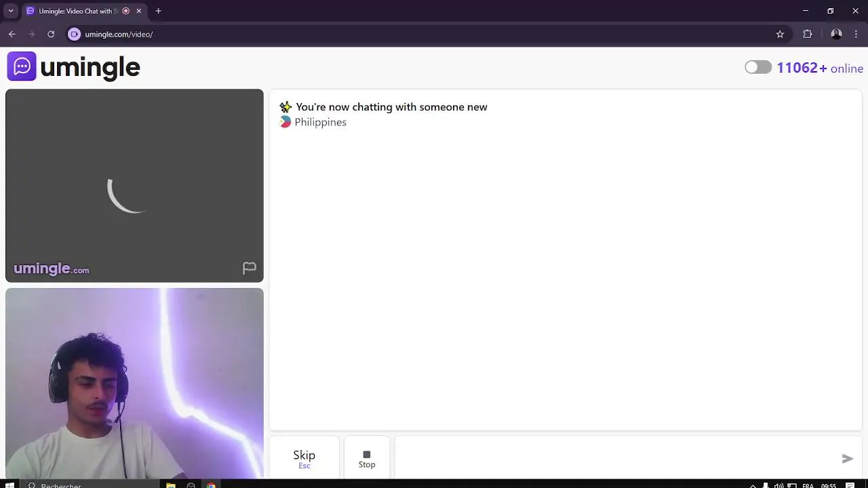Stop the current chat
Image resolution: width=868 pixels, height=488 pixels.
coord(367,459)
